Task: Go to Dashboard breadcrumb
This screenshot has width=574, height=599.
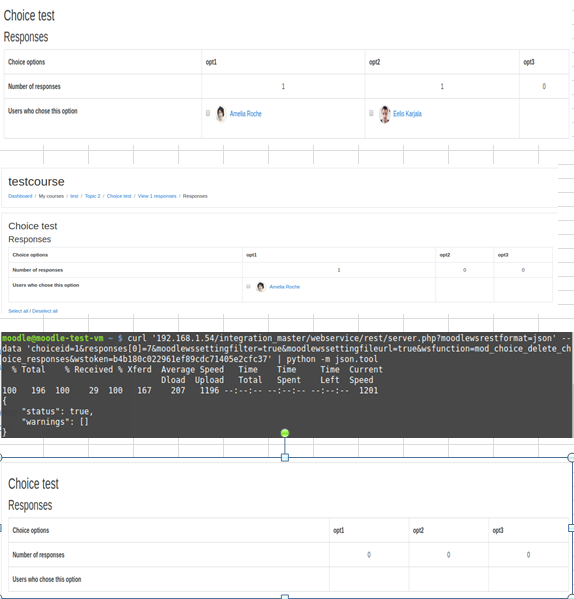Action: pos(20,196)
